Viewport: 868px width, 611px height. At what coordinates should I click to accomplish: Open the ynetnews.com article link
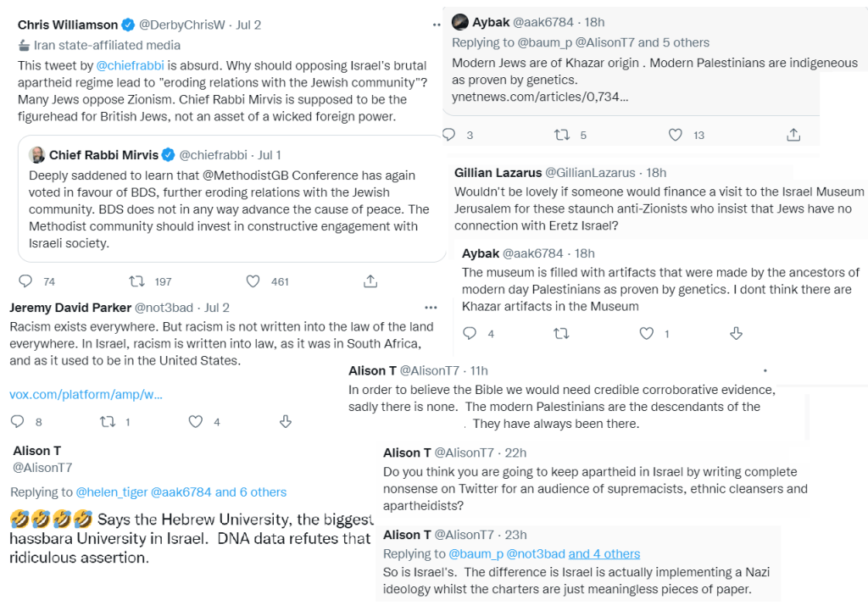pos(540,97)
